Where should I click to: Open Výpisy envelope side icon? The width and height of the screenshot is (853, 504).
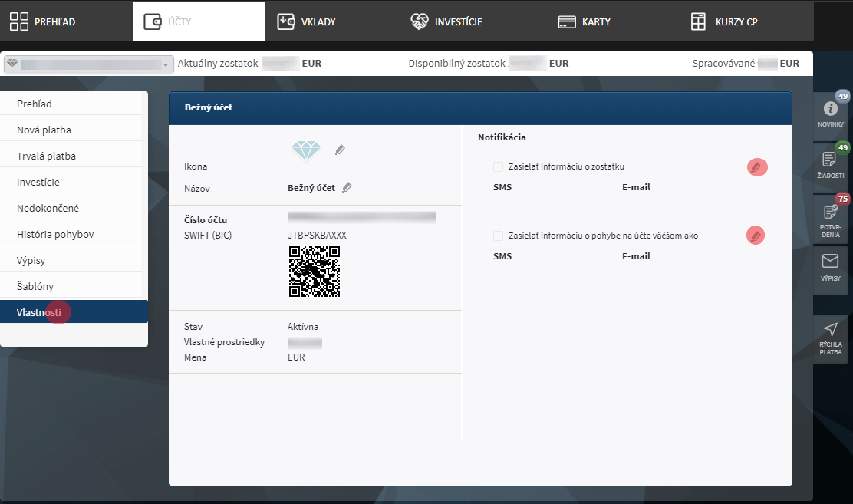click(x=831, y=269)
